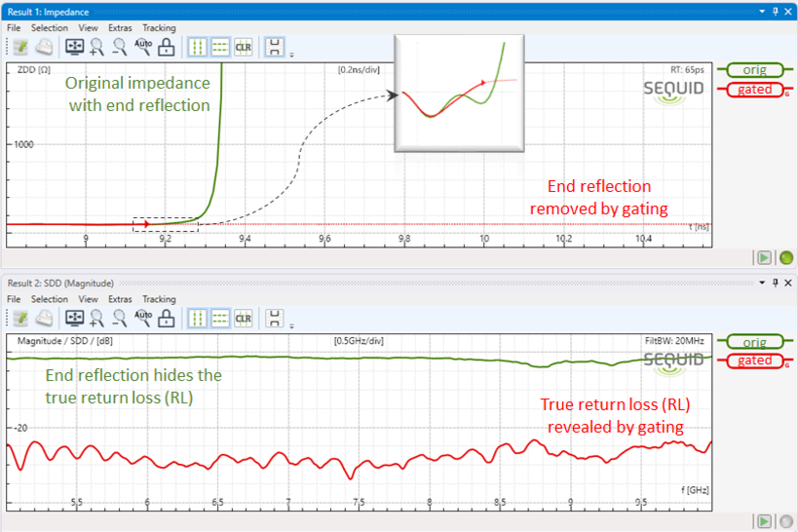Click the lock icon in SDD toolbar
The height and width of the screenshot is (532, 798).
tap(167, 318)
